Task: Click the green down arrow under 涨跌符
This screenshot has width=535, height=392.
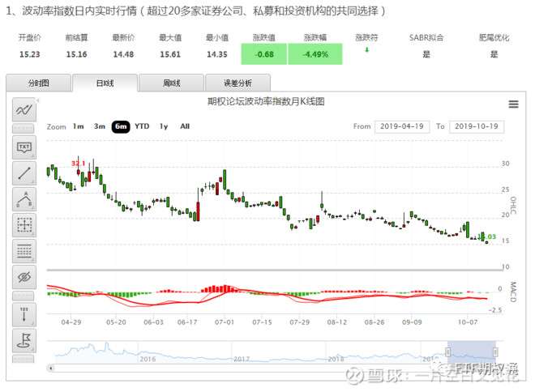Action: coord(366,49)
